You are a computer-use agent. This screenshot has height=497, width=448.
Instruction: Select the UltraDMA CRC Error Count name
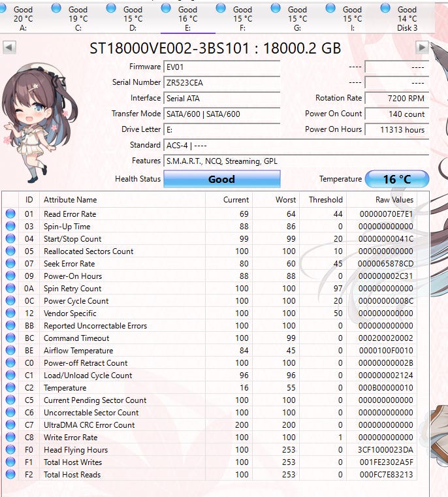(89, 425)
